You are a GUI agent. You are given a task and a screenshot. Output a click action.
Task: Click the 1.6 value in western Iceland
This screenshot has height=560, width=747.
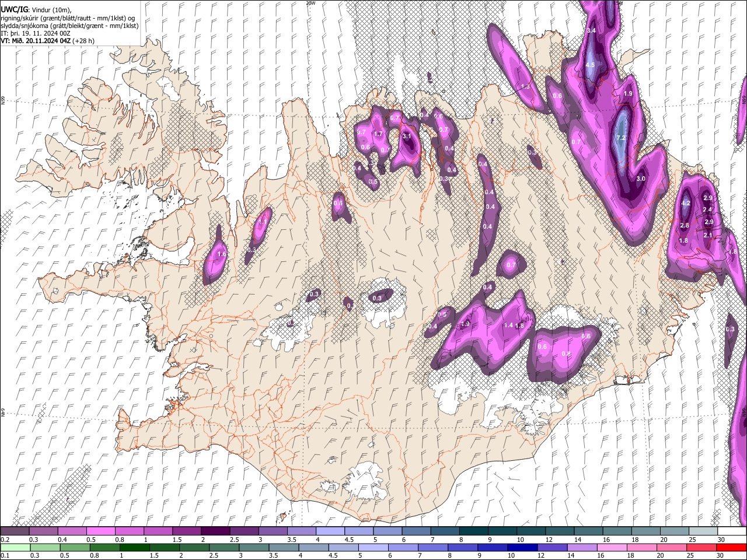pyautogui.click(x=221, y=254)
